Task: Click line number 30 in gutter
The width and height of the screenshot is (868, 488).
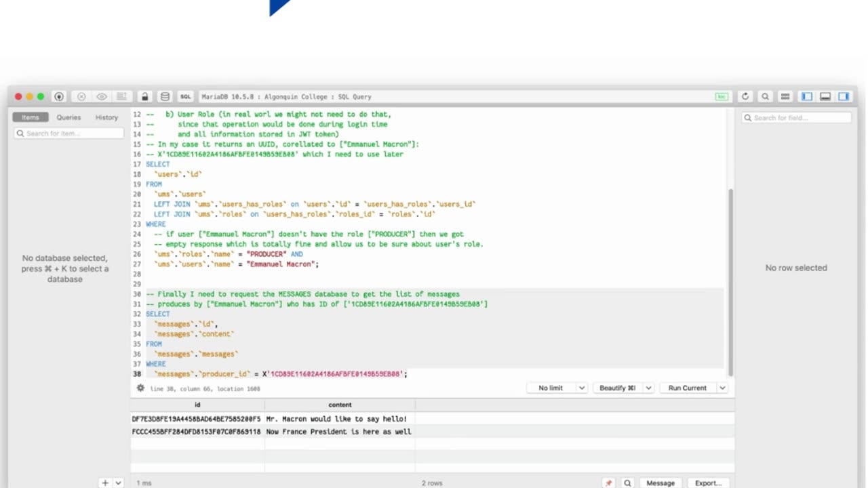Action: click(x=136, y=294)
